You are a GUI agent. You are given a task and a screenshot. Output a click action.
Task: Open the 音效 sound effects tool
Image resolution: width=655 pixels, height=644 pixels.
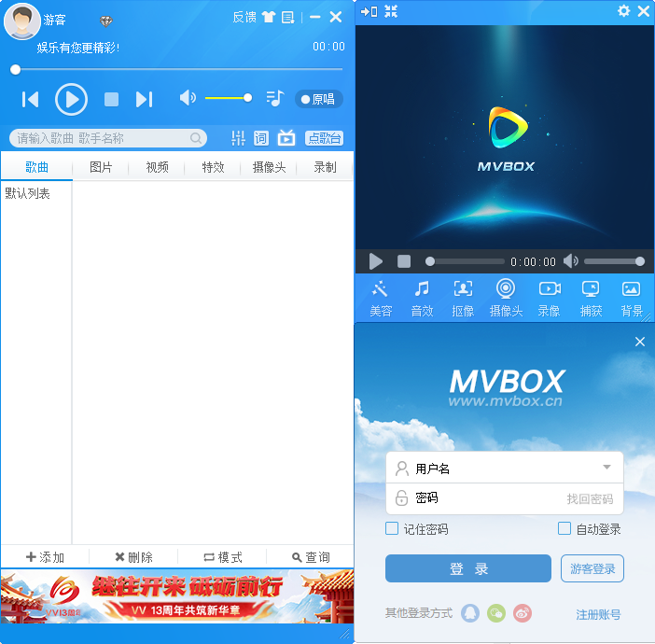pyautogui.click(x=422, y=299)
